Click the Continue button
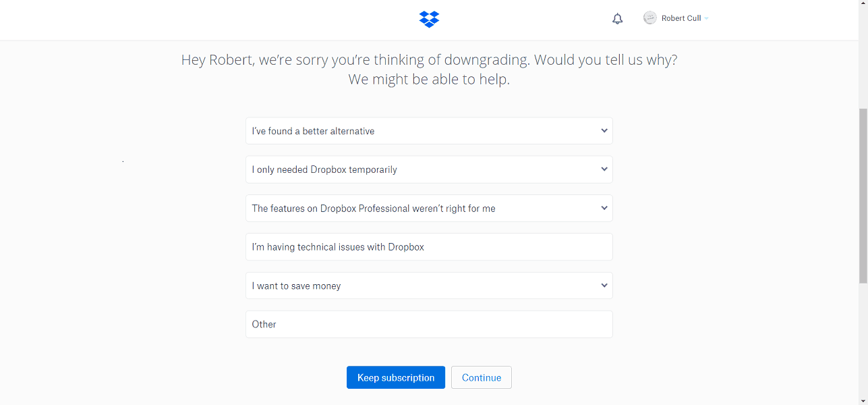868x405 pixels. [481, 378]
